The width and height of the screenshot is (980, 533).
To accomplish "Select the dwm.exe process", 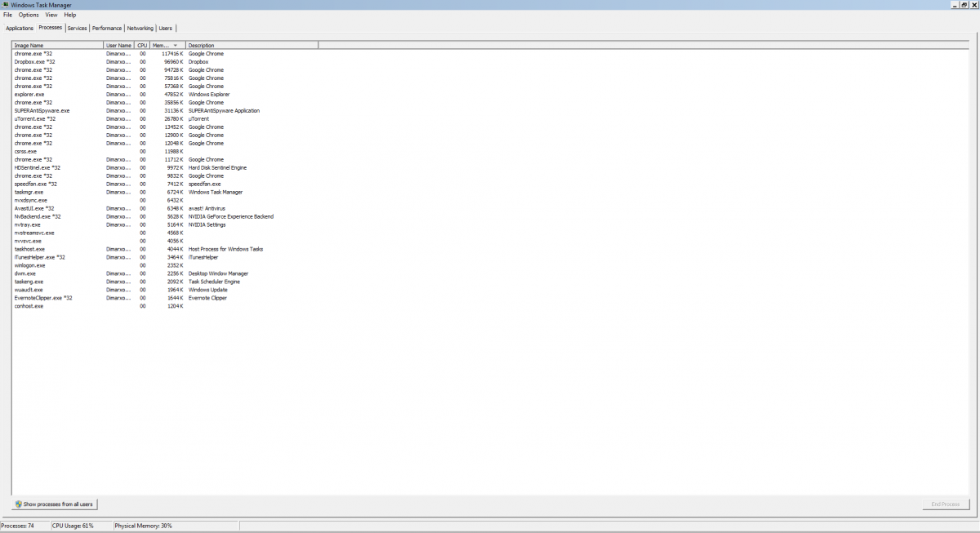I will (x=165, y=274).
